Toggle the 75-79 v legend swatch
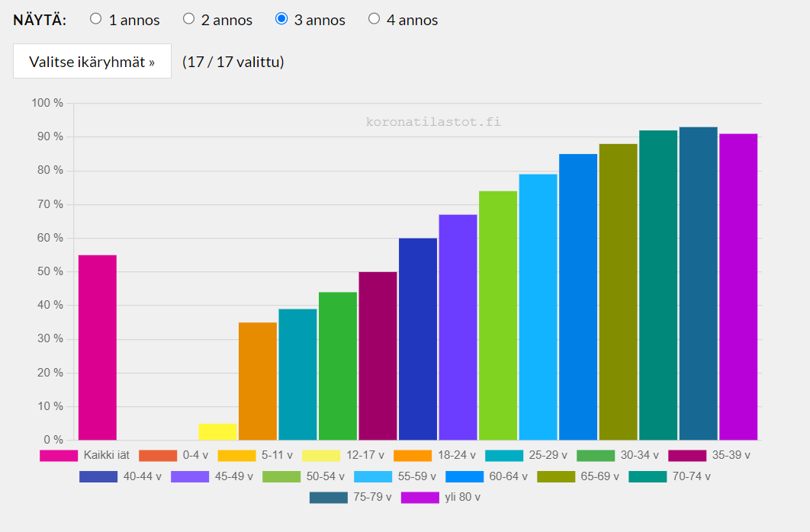The image size is (810, 532). 329,498
